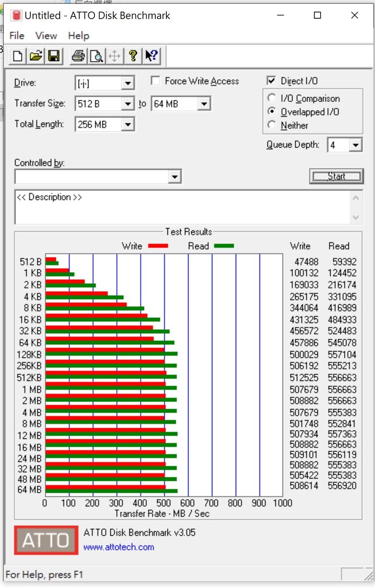The width and height of the screenshot is (375, 588).
Task: Save the benchmark with floppy icon
Action: pyautogui.click(x=53, y=56)
